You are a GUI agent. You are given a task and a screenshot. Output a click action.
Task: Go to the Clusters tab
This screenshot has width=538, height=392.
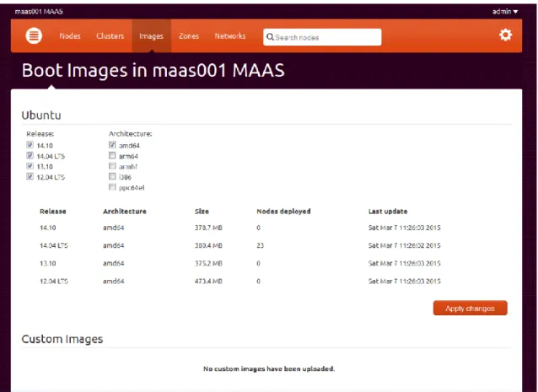pyautogui.click(x=110, y=35)
